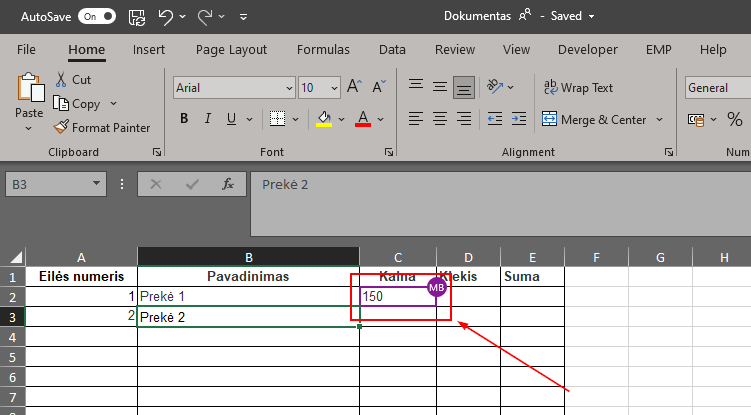Open the Help tab

(713, 49)
